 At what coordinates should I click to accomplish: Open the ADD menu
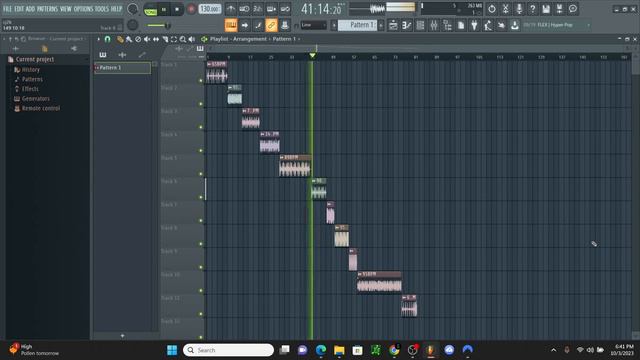point(31,9)
